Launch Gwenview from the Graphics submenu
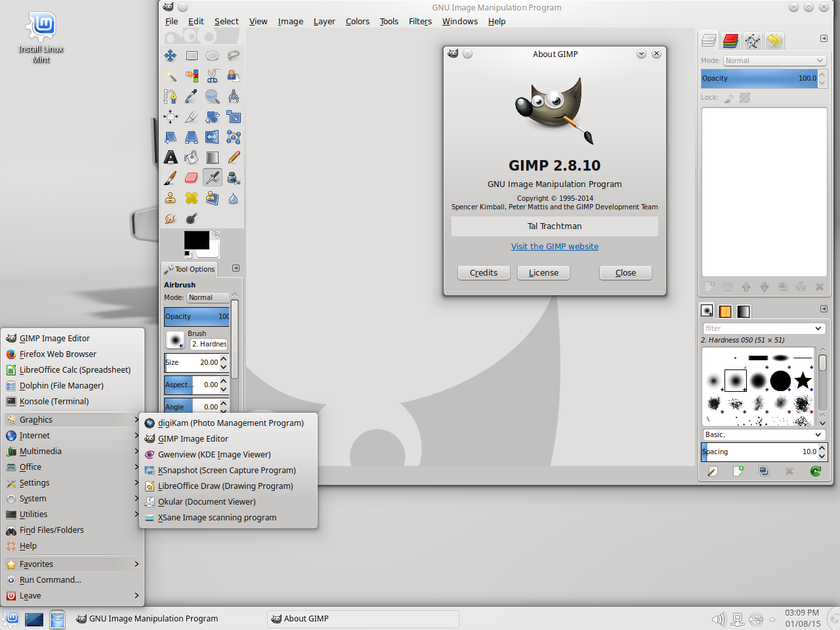The height and width of the screenshot is (630, 840). (228, 455)
